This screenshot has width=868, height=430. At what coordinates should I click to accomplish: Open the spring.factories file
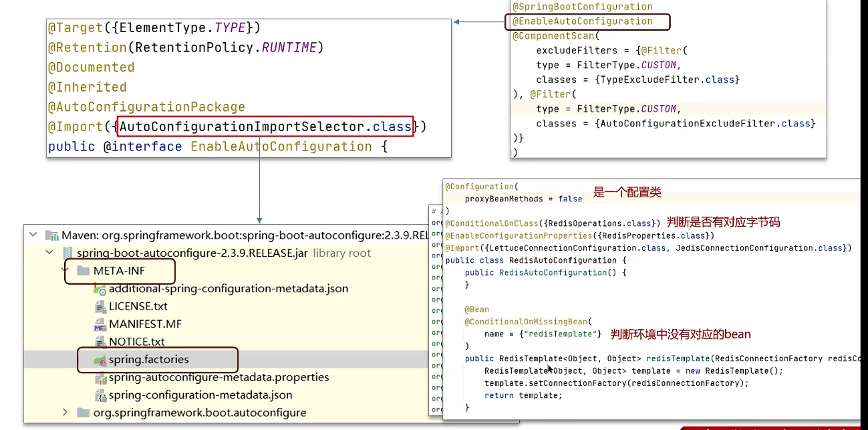pos(149,360)
